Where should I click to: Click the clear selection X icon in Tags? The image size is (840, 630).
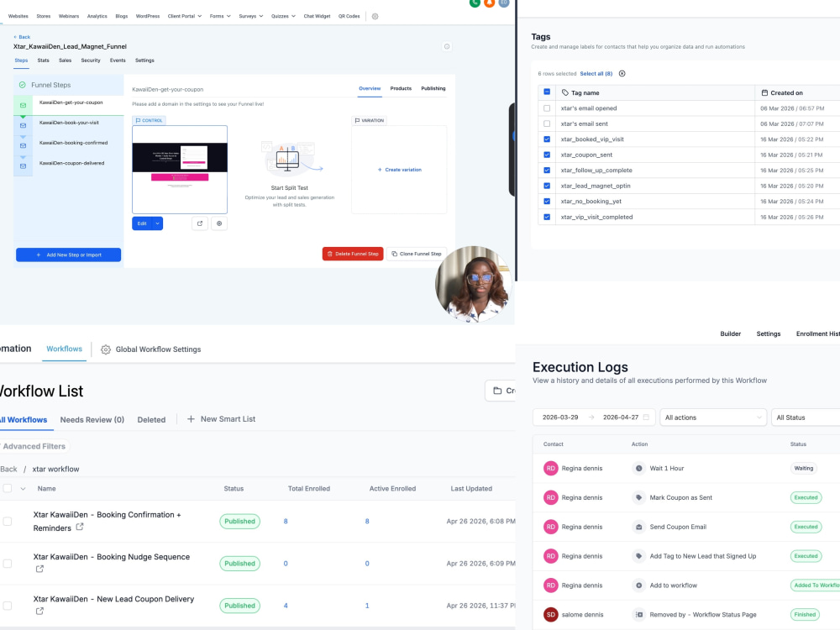pos(622,73)
